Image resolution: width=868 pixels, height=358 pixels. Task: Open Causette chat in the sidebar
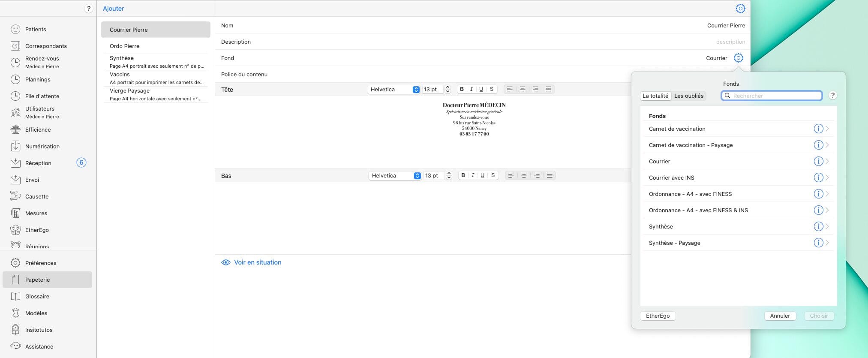tap(36, 196)
